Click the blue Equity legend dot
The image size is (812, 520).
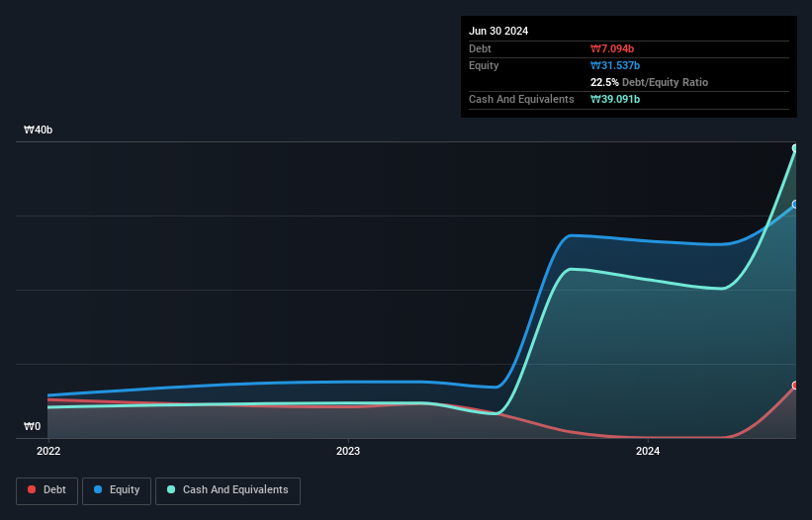pos(98,489)
